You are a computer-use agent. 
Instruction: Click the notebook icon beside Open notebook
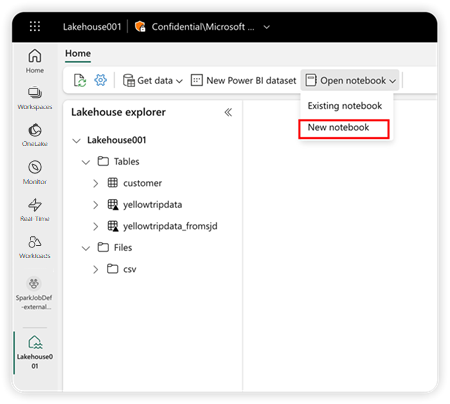pyautogui.click(x=311, y=80)
